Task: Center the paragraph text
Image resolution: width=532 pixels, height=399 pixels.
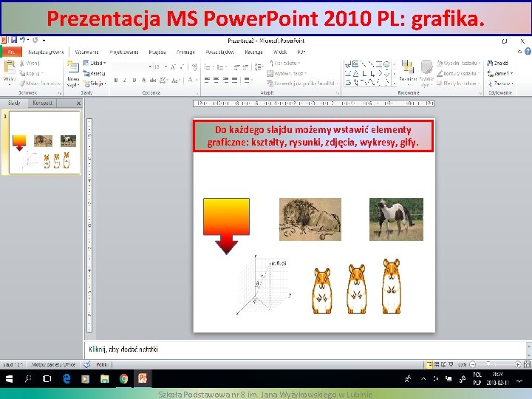Action: 216,80
